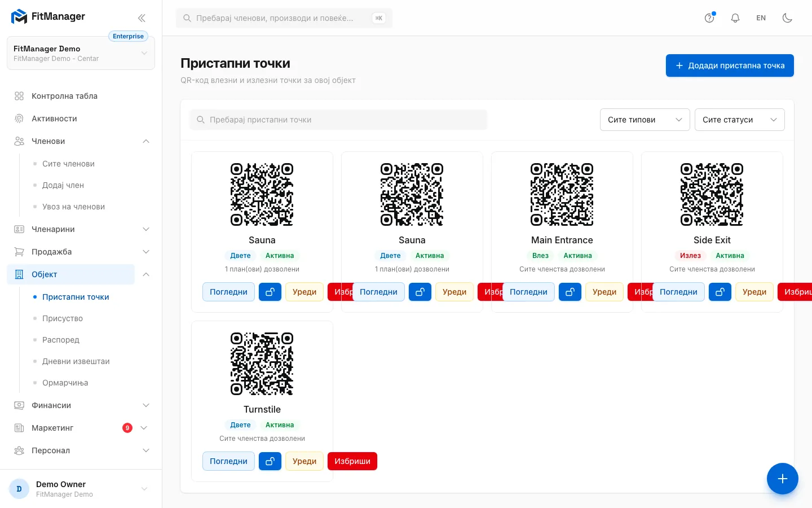Click the lock icon on the Side Exit card
Image resolution: width=812 pixels, height=508 pixels.
(720, 292)
